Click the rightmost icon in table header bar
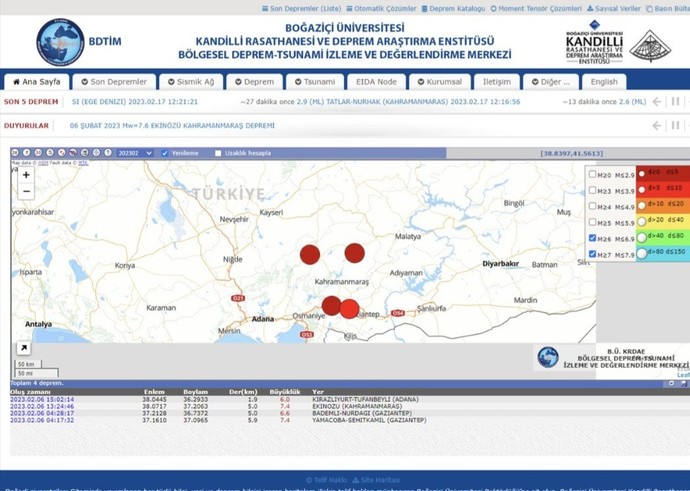Image resolution: width=690 pixels, height=491 pixels. coord(683,383)
